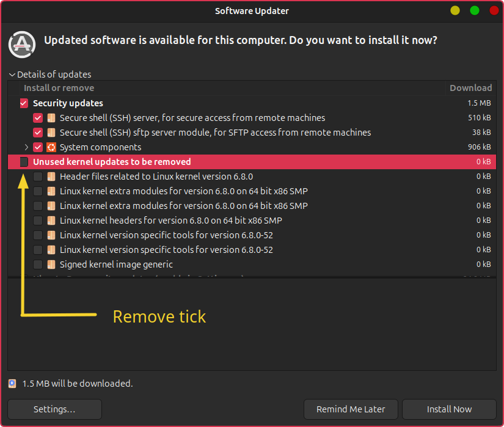
Task: Click the Software Updater logo image
Action: coord(21,44)
